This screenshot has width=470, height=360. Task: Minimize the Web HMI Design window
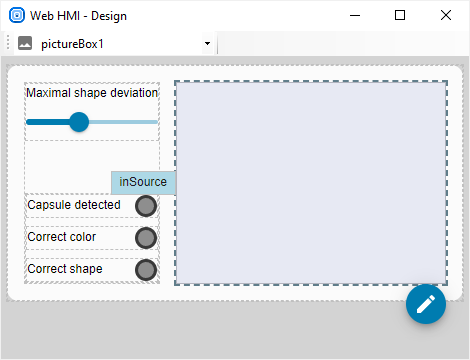click(355, 15)
